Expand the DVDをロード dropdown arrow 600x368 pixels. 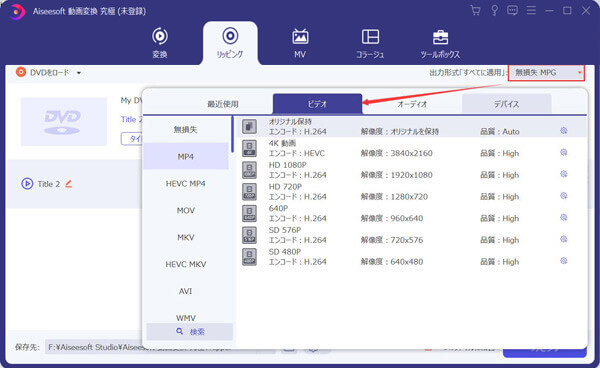78,73
